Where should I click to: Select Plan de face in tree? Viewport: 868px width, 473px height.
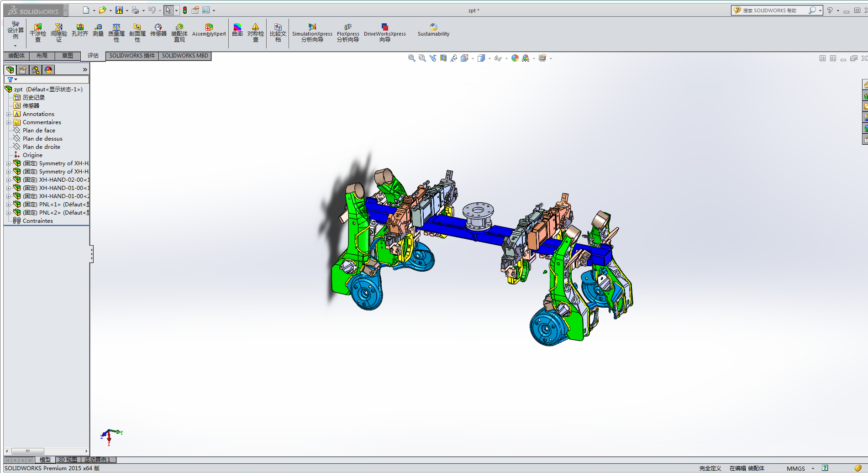[x=39, y=131]
